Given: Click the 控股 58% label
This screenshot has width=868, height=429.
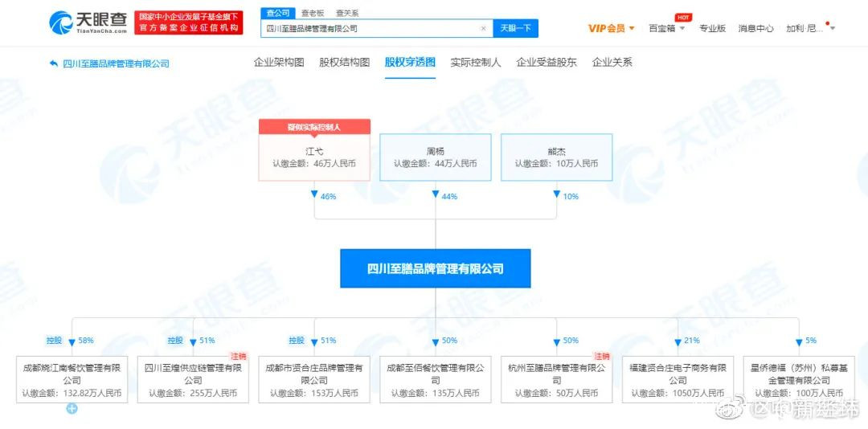Looking at the screenshot, I should coord(70,341).
